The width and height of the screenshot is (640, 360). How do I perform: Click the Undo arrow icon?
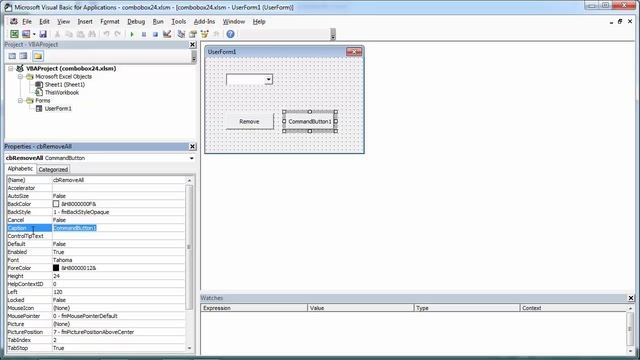106,34
